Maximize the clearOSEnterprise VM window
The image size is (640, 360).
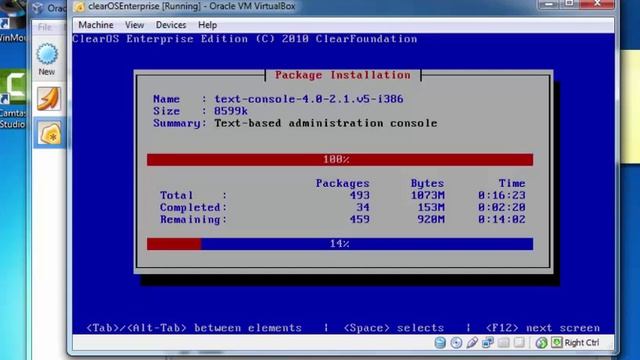(x=570, y=4)
